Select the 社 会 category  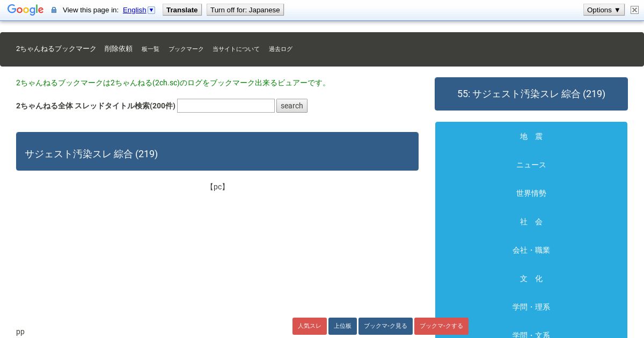531,222
